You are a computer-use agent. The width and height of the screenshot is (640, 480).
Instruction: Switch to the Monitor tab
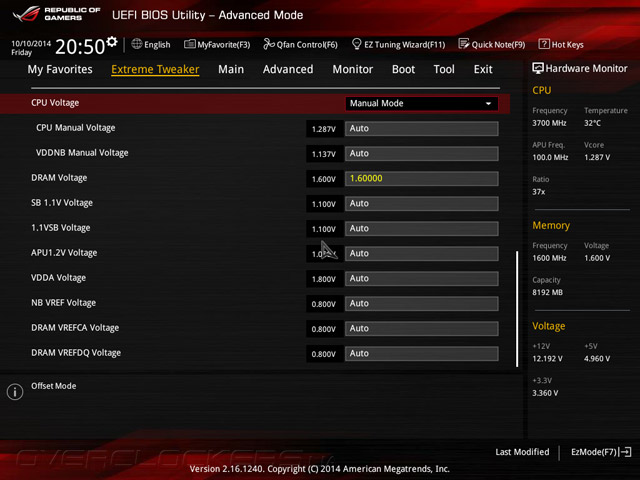pos(353,69)
